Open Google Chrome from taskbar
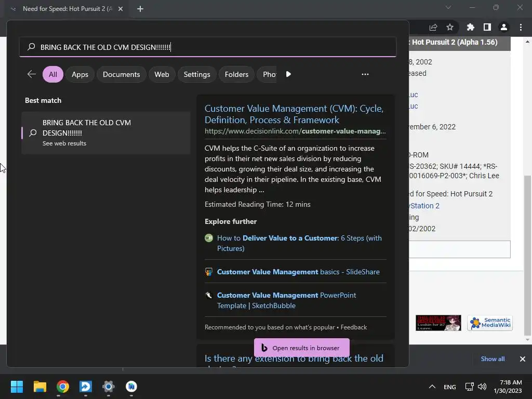 point(63,387)
